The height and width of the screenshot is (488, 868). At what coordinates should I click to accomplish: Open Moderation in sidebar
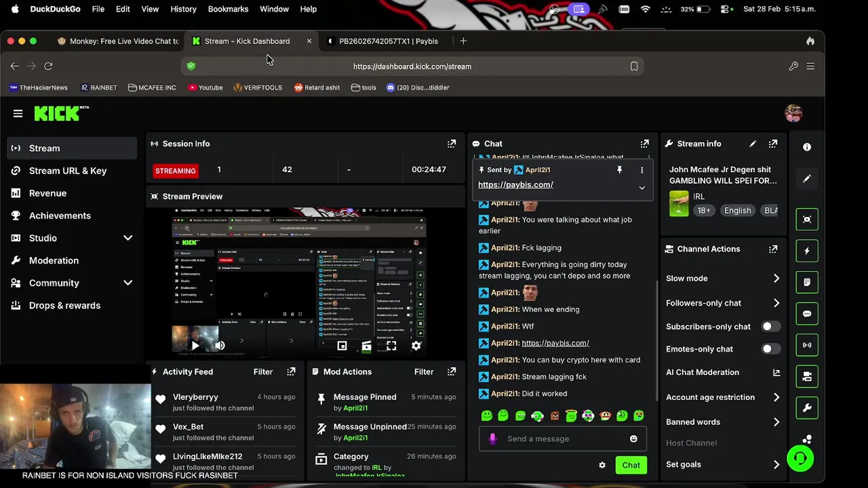pos(71,260)
